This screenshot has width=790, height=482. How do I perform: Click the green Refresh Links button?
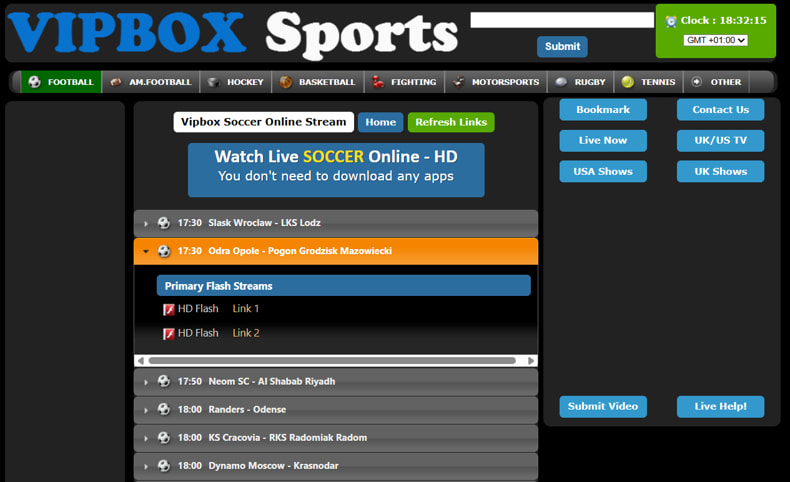click(x=451, y=122)
